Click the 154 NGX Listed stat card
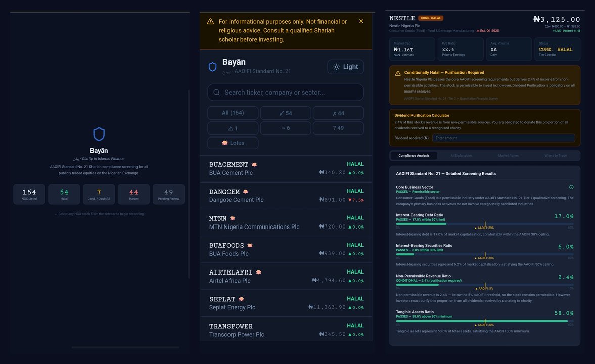 29,194
